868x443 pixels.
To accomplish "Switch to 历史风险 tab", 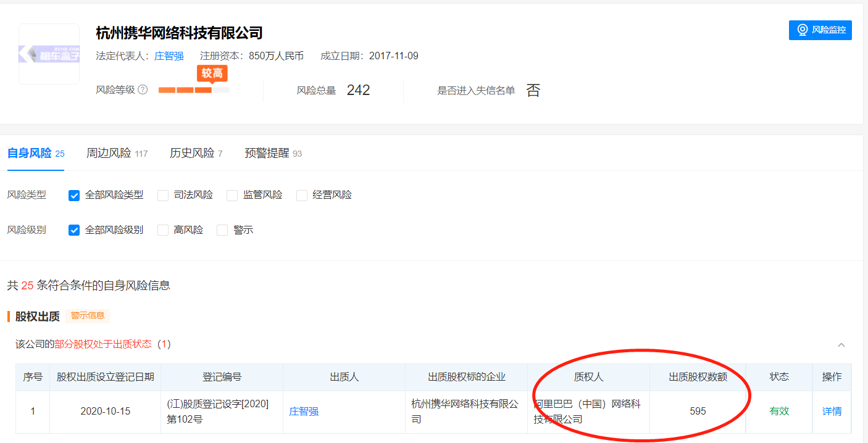I will tap(196, 153).
